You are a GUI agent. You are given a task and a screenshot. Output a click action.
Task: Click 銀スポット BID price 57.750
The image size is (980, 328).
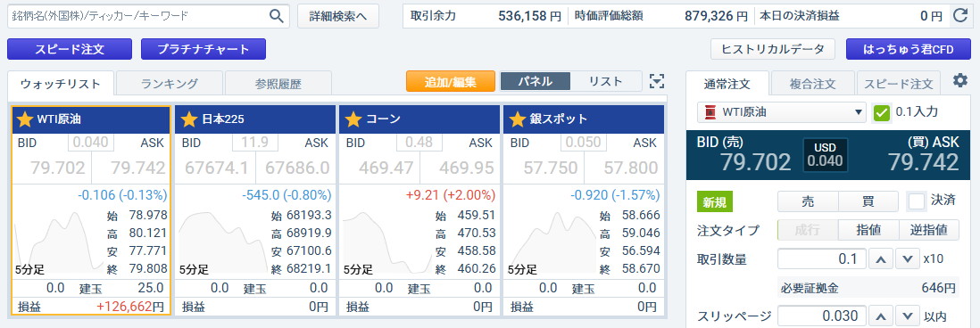coord(551,168)
